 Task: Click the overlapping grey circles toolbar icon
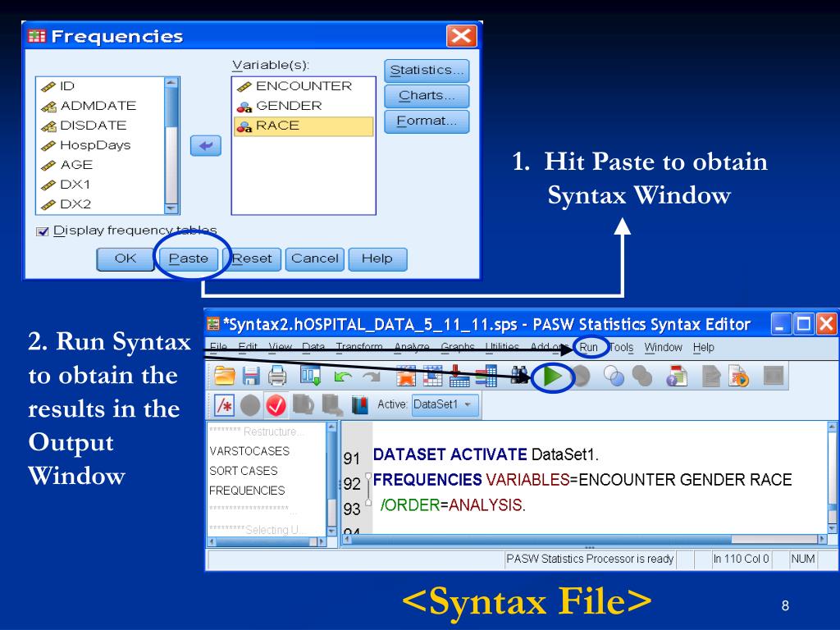tap(641, 376)
